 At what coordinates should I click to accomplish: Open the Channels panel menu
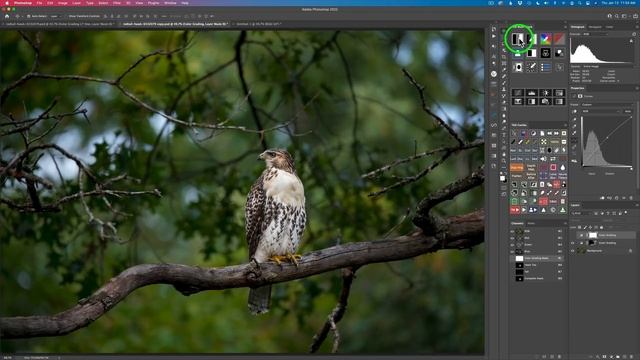(565, 223)
